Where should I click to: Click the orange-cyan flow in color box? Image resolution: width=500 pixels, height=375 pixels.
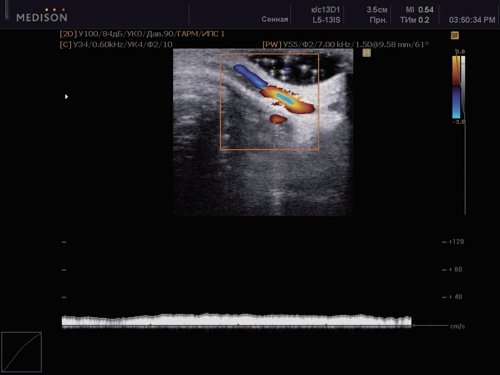(x=287, y=100)
